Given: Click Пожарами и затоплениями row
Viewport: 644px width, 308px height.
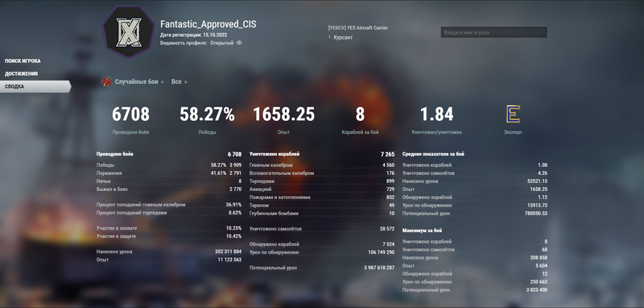Looking at the screenshot, I should tap(322, 198).
